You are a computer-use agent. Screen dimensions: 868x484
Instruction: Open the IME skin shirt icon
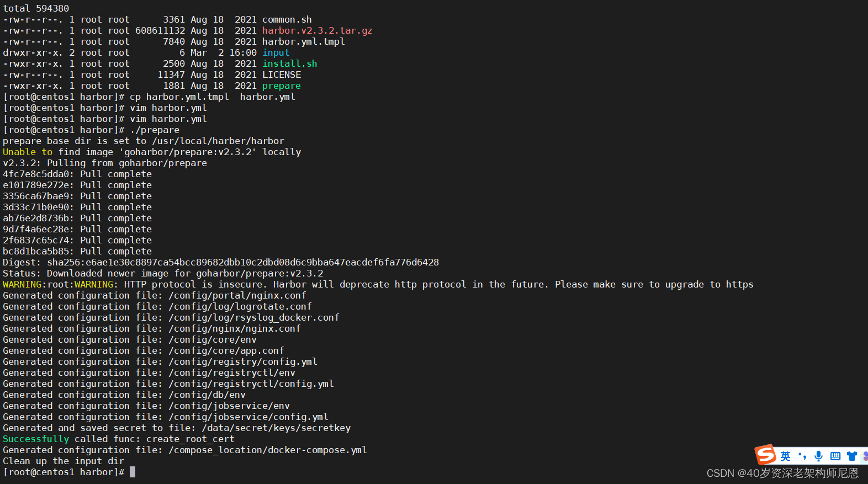point(852,456)
